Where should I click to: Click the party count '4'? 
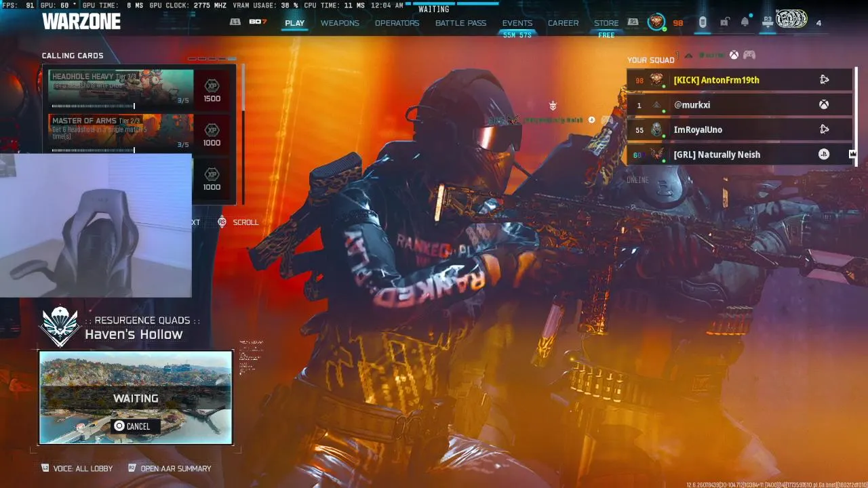[x=818, y=23]
